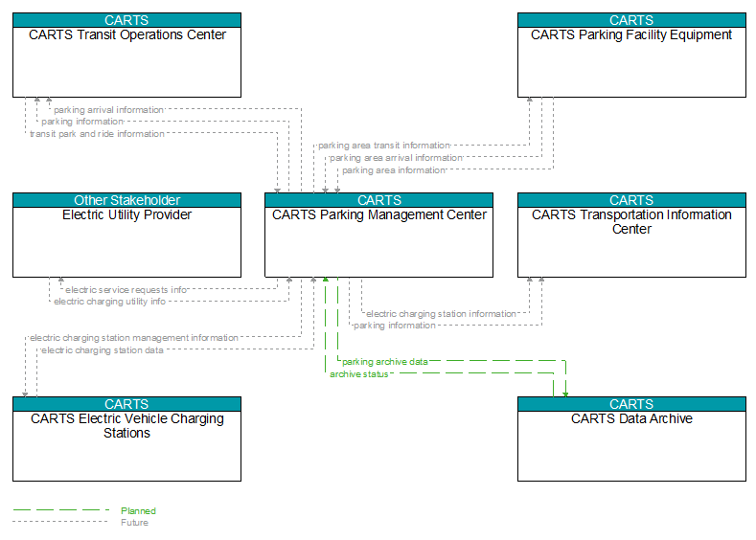756x540 pixels.
Task: Click the green 'parking archive data' label
Action: [385, 362]
